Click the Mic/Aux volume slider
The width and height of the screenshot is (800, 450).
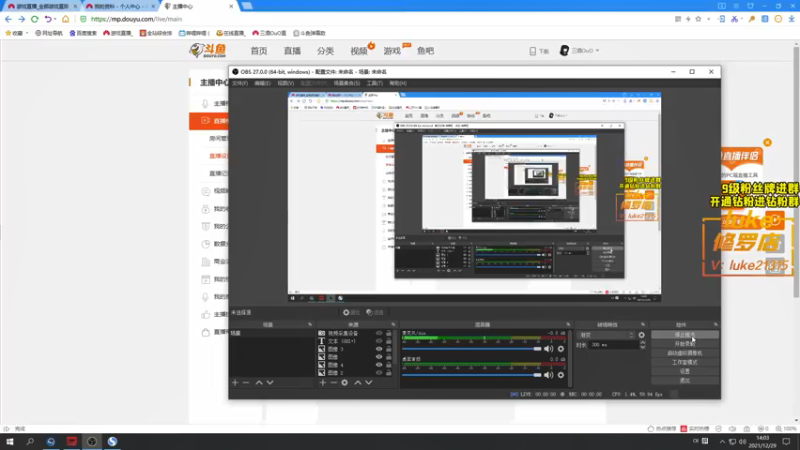pyautogui.click(x=471, y=349)
